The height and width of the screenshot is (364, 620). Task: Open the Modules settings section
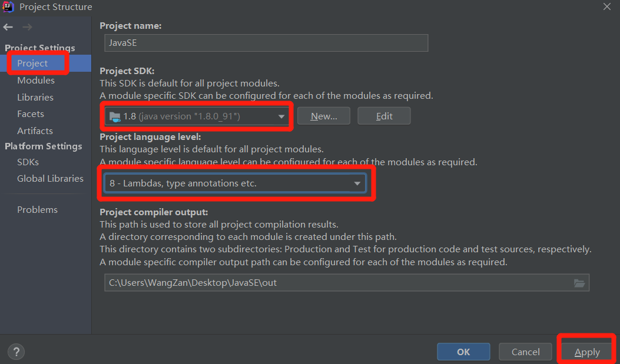(x=36, y=81)
